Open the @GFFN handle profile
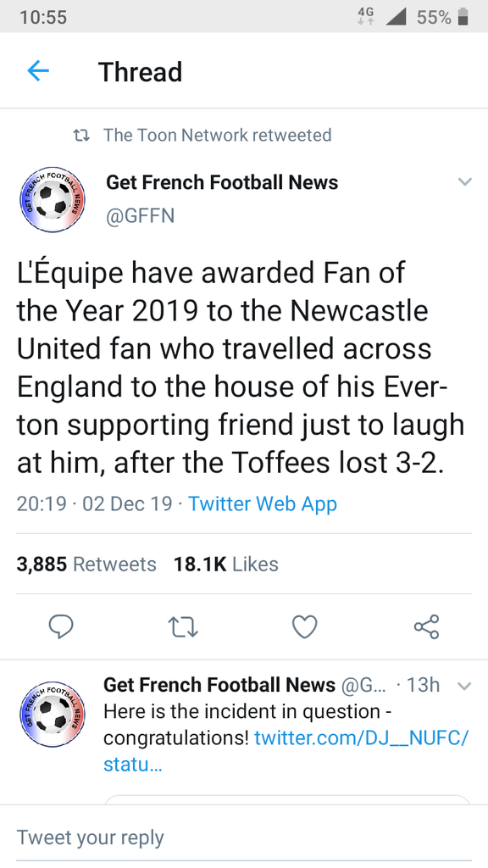Viewport: 488px width, 868px height. click(140, 215)
